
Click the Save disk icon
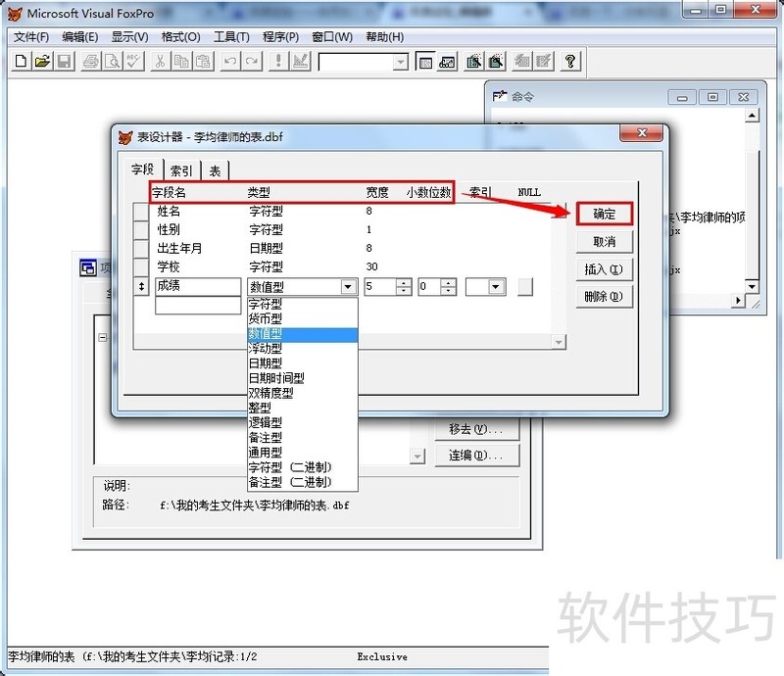64,62
